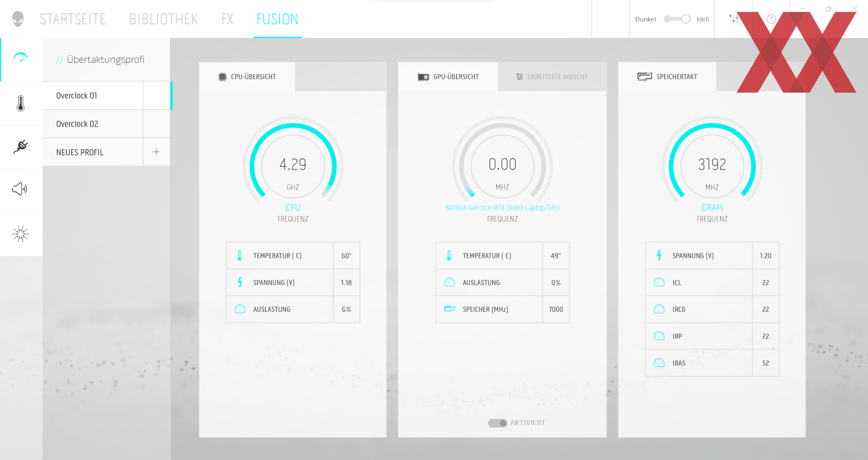Click the tRAS timing icon

659,363
